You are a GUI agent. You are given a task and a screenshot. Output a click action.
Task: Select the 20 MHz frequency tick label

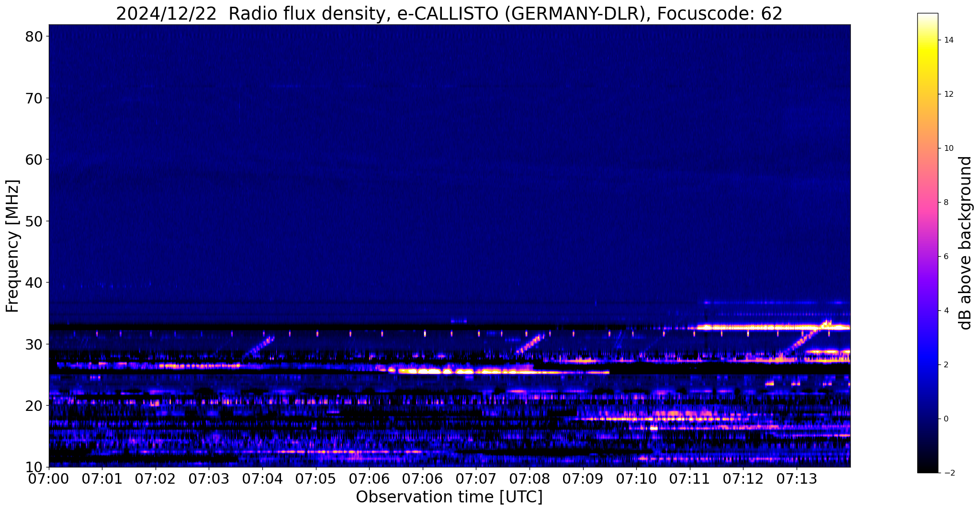pos(34,406)
